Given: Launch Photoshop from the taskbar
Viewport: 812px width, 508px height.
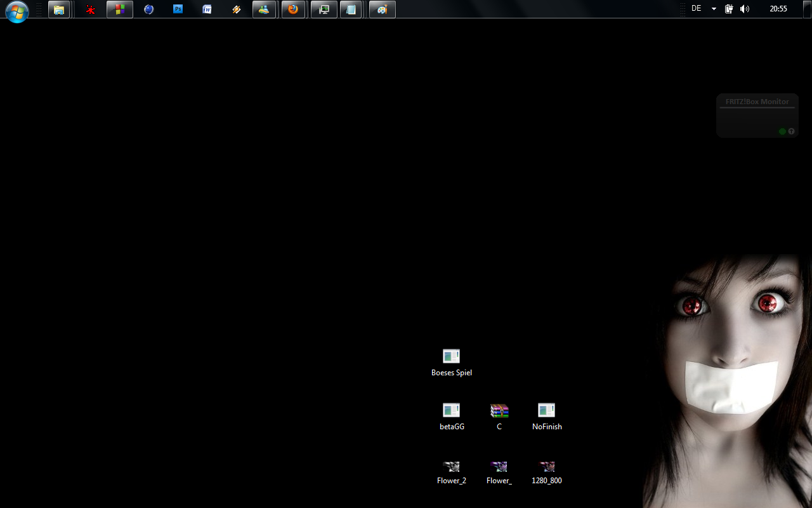Looking at the screenshot, I should 178,10.
